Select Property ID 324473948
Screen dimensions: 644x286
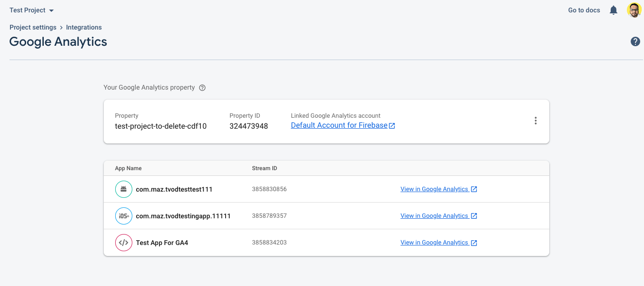pos(248,126)
